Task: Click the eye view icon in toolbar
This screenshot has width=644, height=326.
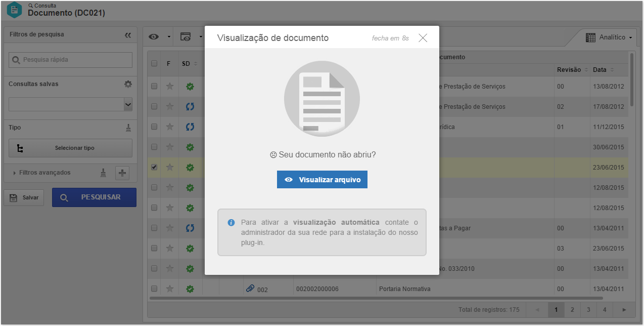Action: [154, 37]
